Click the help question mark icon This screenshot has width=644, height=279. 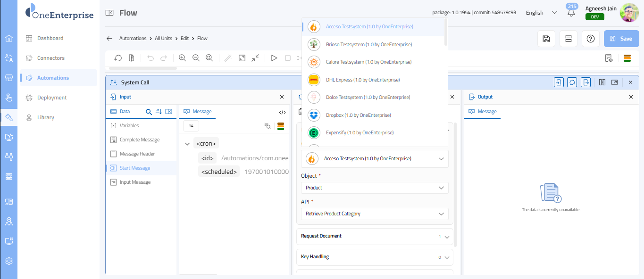point(590,39)
